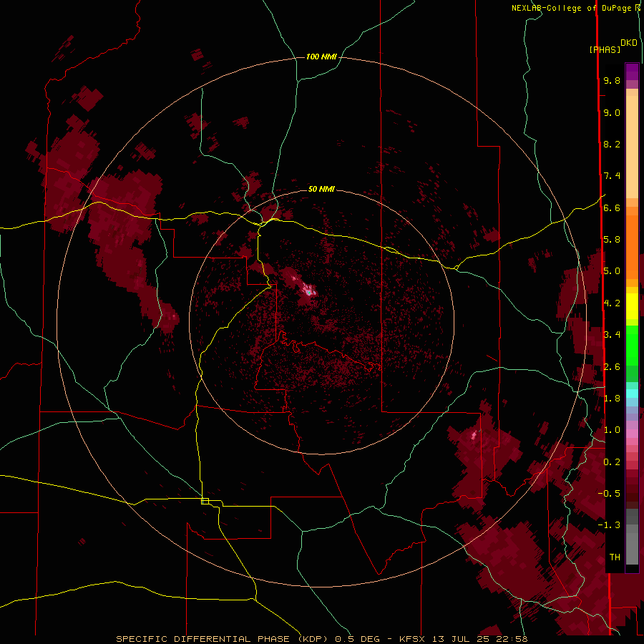
Task: Select the cyan band of the color bar
Action: [x=632, y=394]
